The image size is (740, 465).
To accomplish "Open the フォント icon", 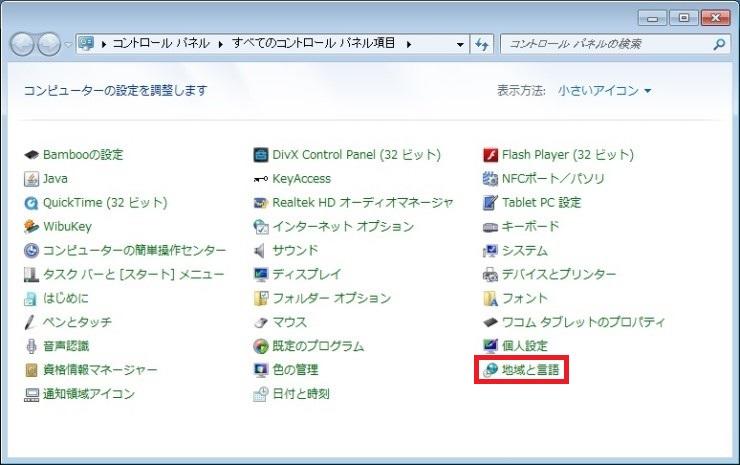I will pos(490,298).
